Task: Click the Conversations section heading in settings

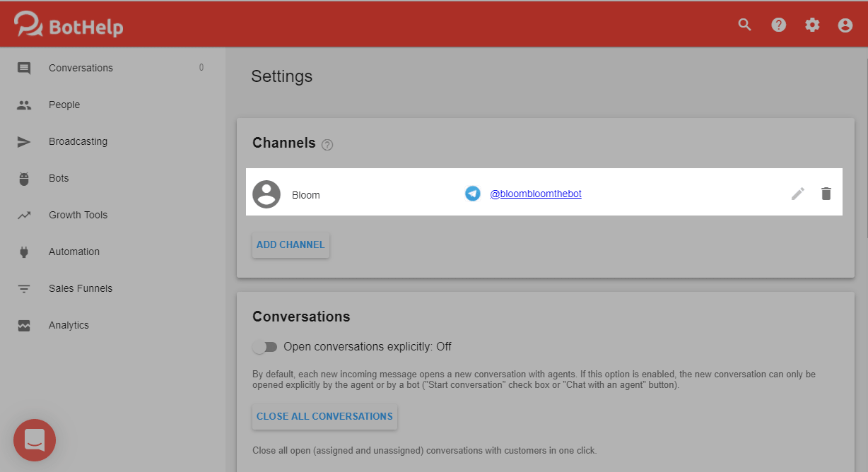Action: pos(301,317)
